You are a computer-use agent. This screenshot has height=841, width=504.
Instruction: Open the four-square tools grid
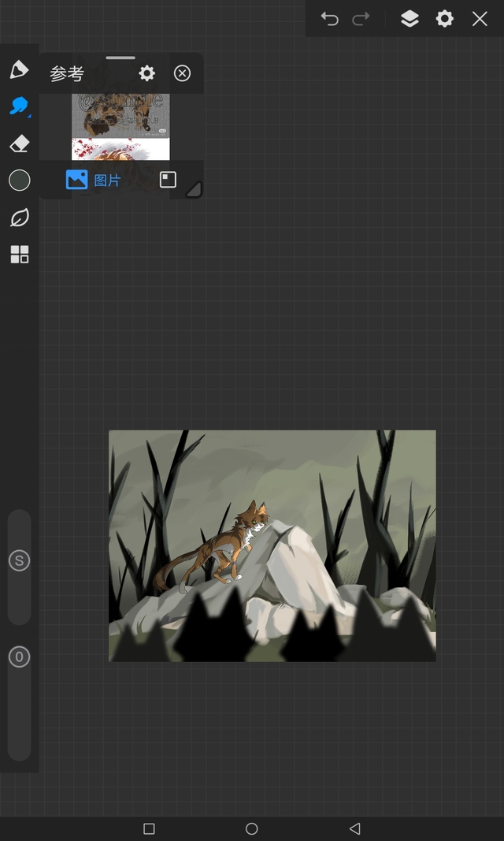click(19, 254)
